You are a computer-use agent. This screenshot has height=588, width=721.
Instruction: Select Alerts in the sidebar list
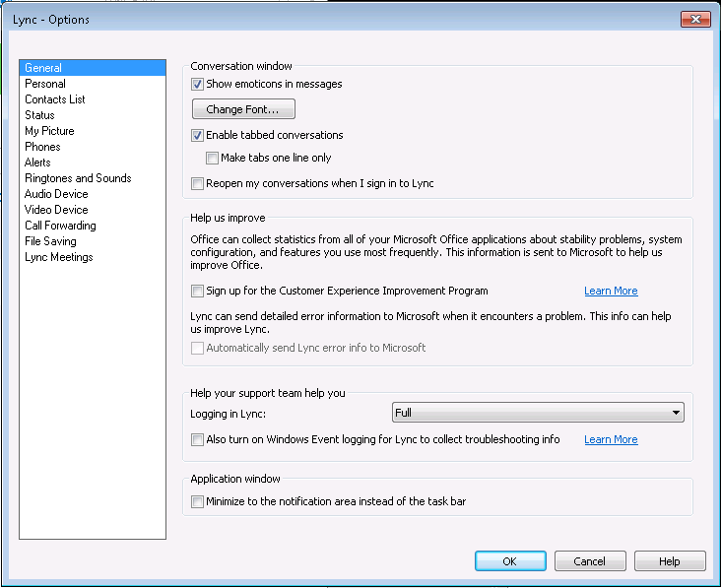(93, 163)
